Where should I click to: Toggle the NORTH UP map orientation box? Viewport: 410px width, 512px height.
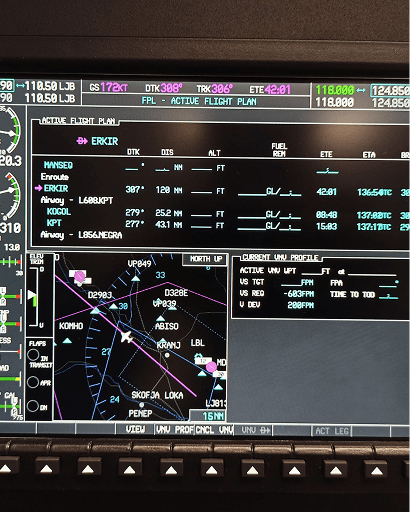(x=205, y=259)
